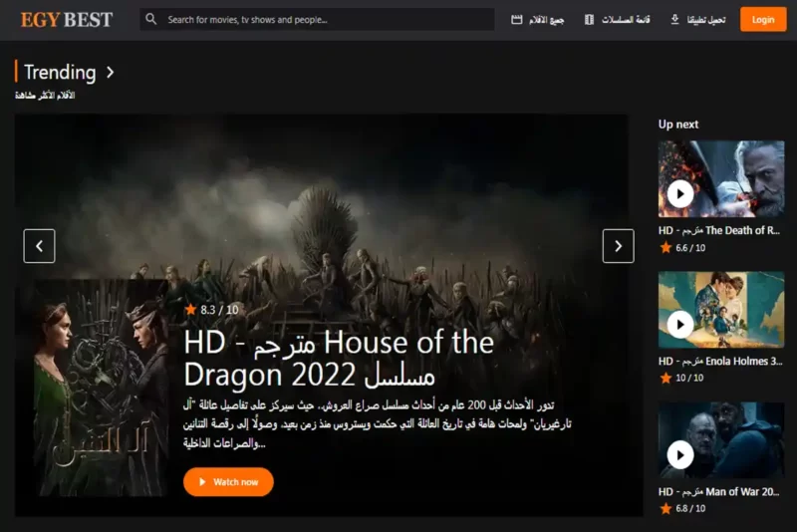Screen dimensions: 797x532
Task: Go to previous slide in carousel
Action: click(x=39, y=246)
